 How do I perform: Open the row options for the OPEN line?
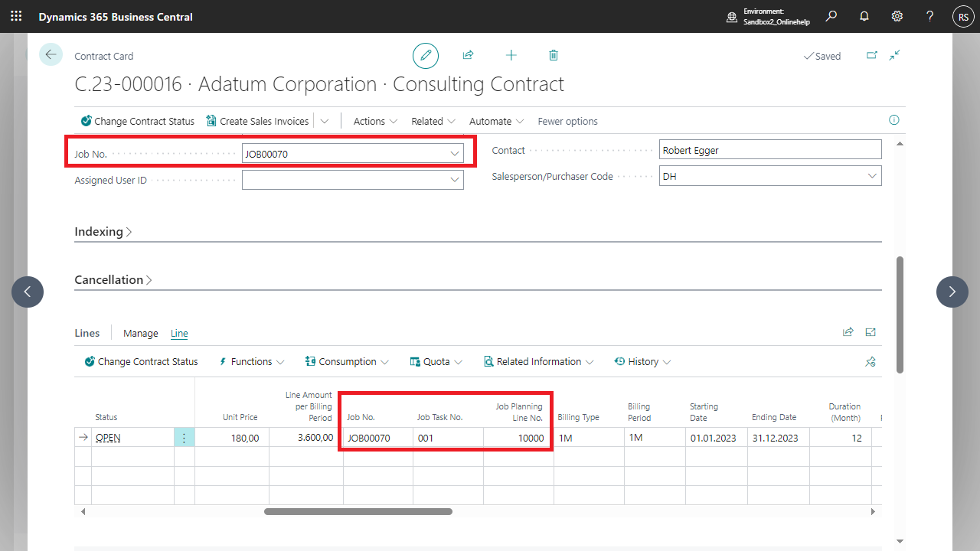coord(184,438)
